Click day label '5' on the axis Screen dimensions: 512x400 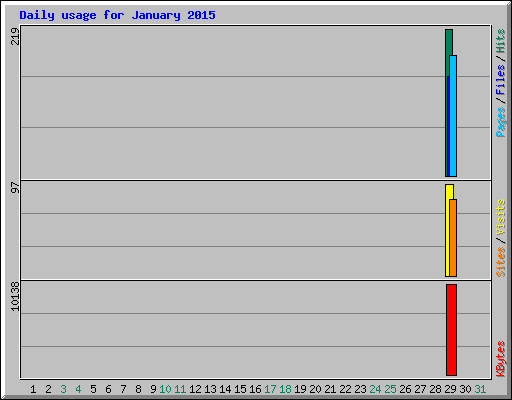pos(93,389)
